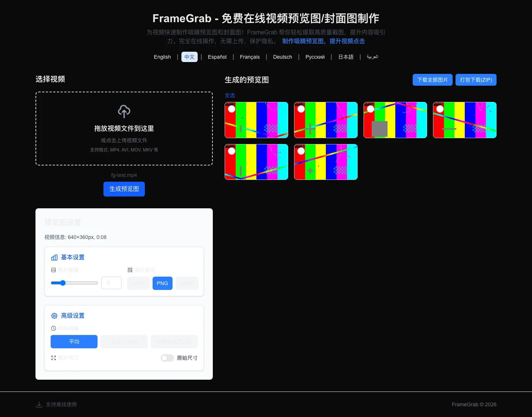The image size is (532, 417).
Task: Click the image count slider handle
Action: coord(63,283)
